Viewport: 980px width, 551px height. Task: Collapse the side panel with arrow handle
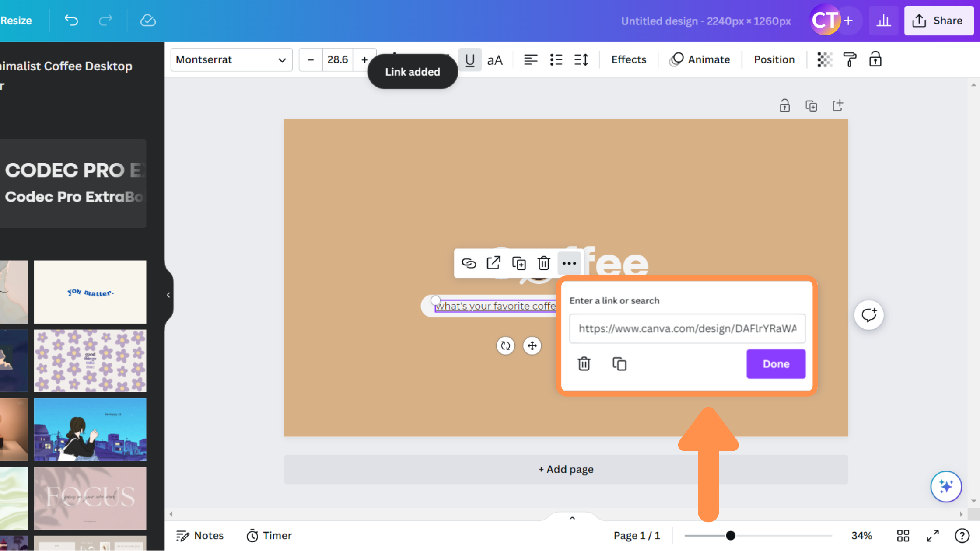(168, 295)
